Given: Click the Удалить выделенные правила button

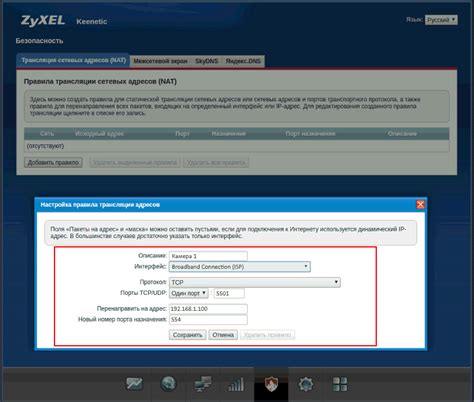Looking at the screenshot, I should [135, 162].
